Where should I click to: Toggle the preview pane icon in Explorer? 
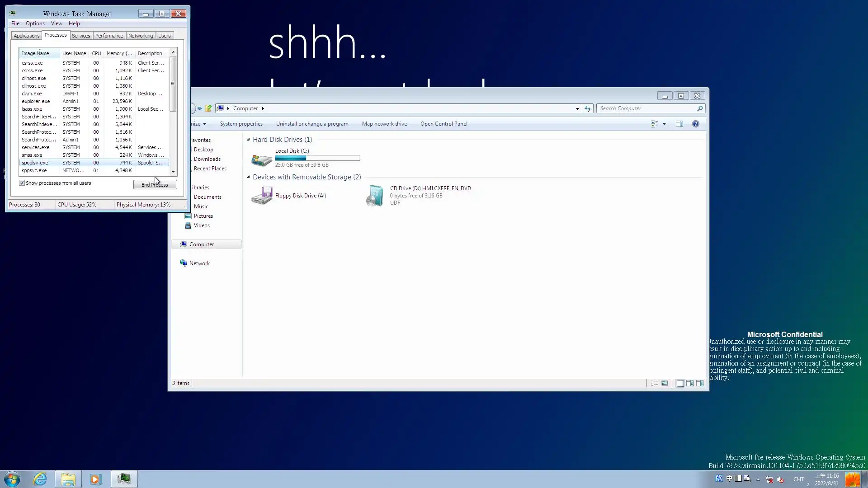(679, 124)
